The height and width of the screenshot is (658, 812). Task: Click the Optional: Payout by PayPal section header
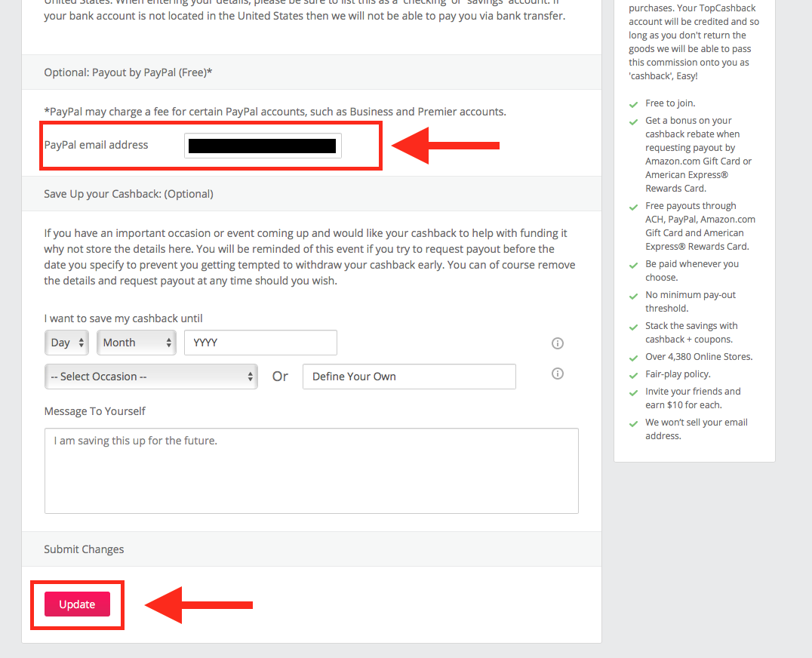tap(128, 72)
